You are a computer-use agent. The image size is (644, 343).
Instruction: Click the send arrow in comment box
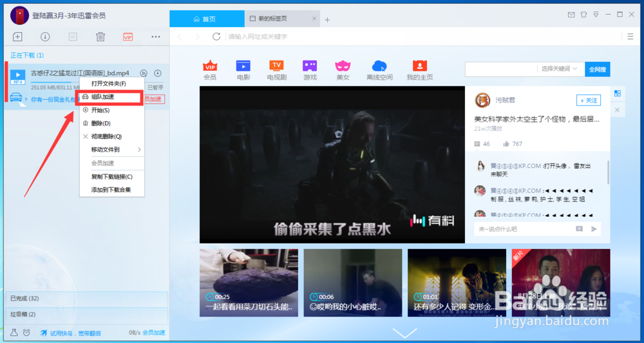594,229
